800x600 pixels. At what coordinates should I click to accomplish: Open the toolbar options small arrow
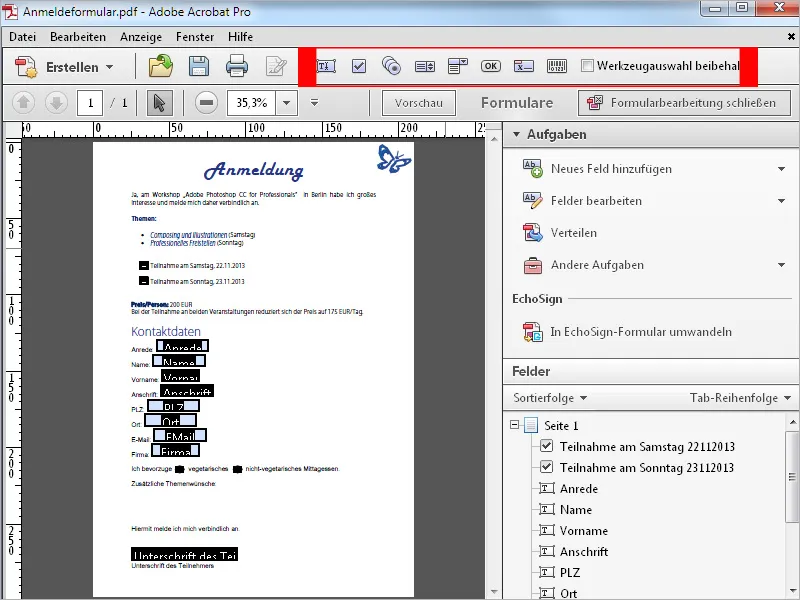pyautogui.click(x=314, y=103)
